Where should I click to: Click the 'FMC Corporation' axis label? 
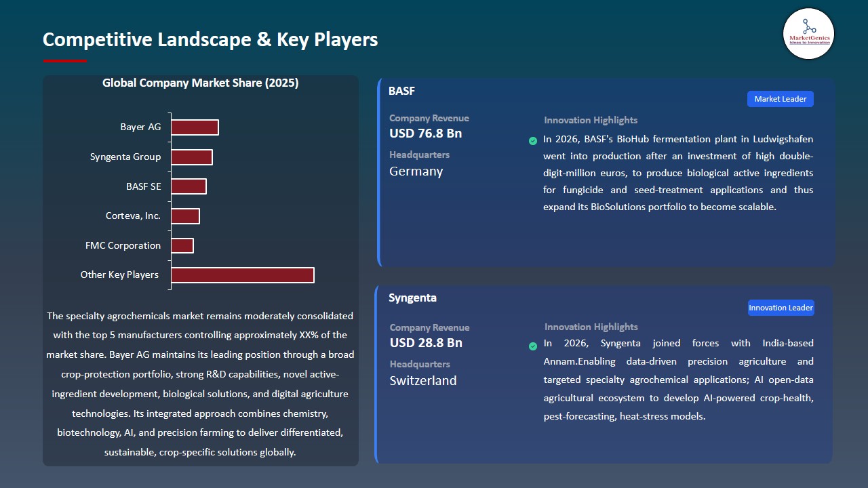123,245
